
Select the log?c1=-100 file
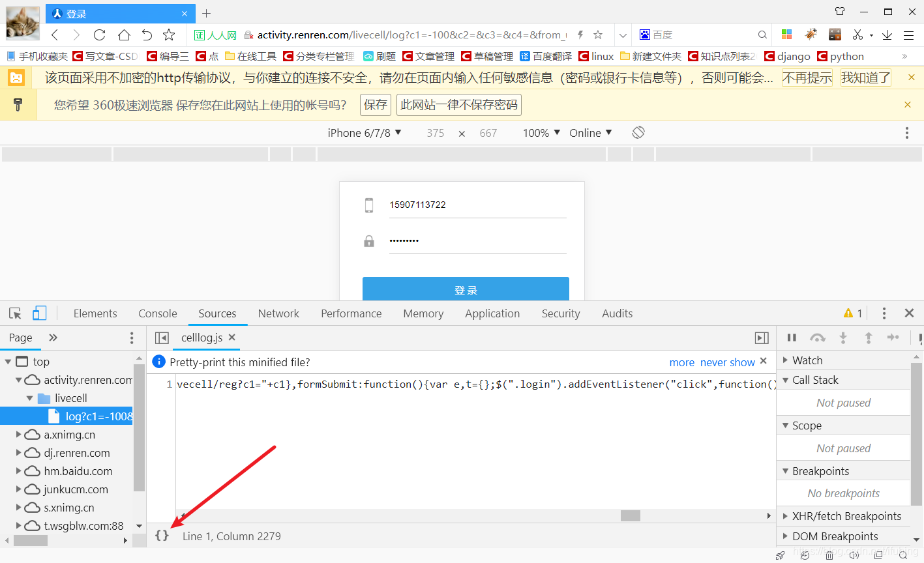(x=67, y=416)
